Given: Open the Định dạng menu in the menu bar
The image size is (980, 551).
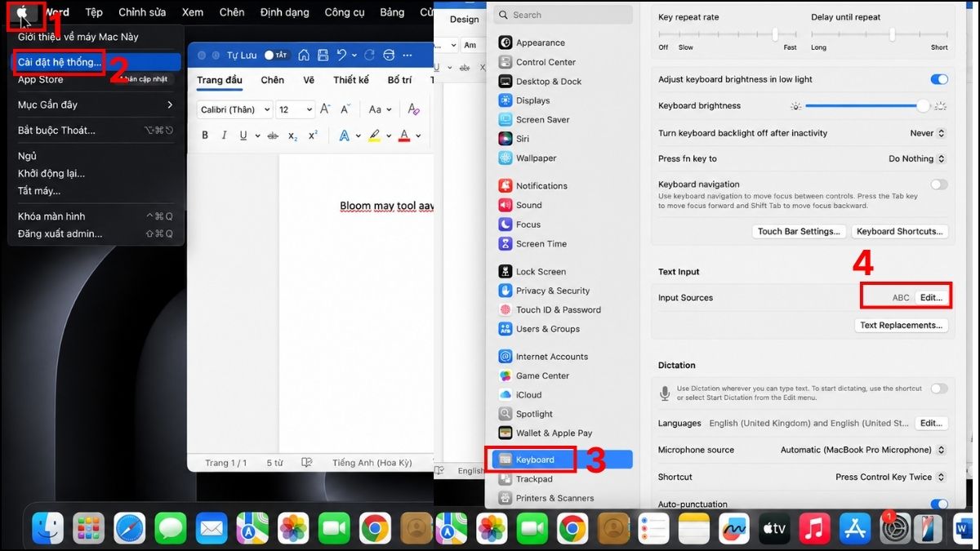Looking at the screenshot, I should [x=284, y=12].
